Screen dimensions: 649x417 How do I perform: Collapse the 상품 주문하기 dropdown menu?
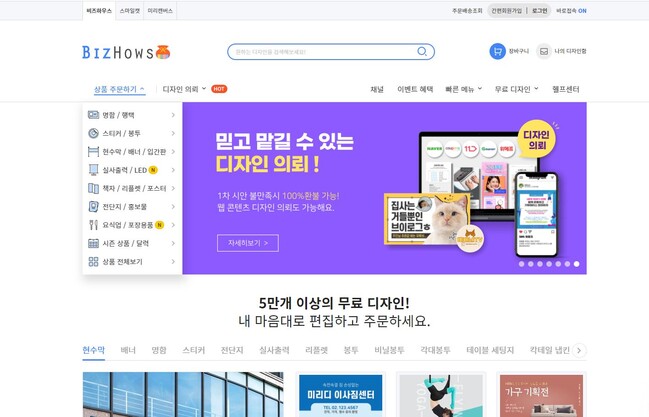click(x=119, y=89)
